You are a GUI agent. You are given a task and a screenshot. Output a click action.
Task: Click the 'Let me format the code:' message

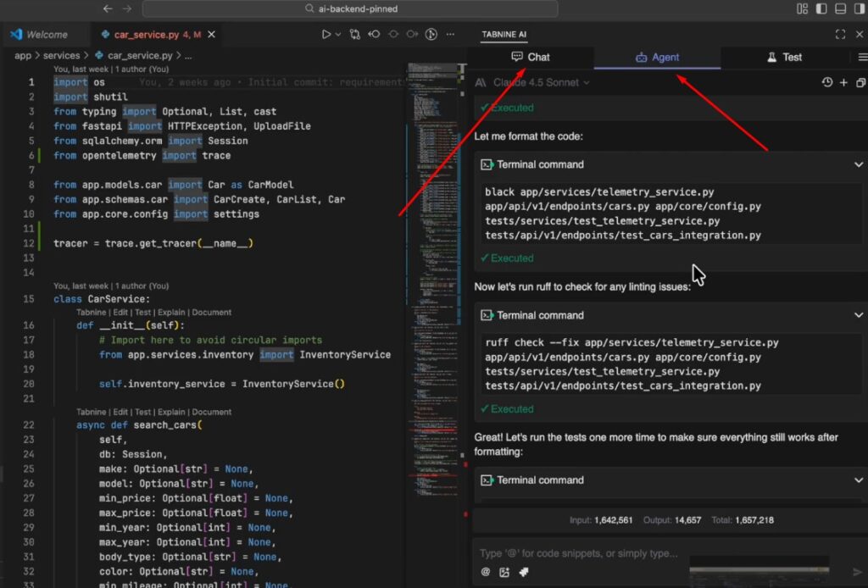[x=528, y=136]
